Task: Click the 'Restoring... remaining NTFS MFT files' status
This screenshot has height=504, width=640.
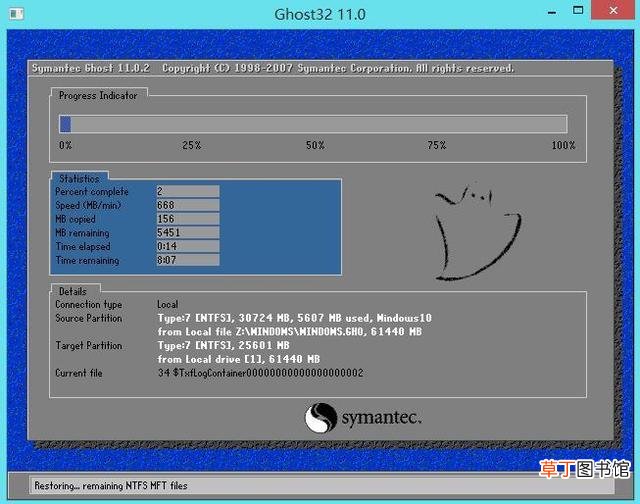Action: tap(111, 486)
